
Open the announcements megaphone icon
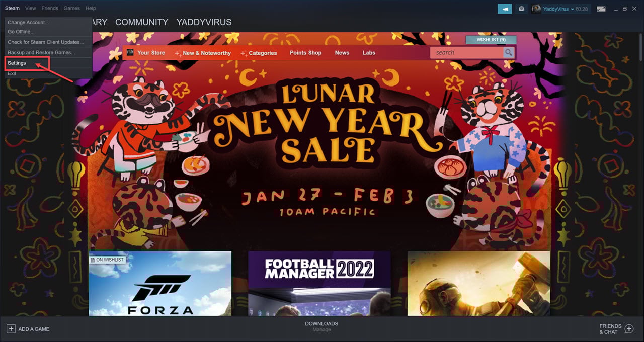click(x=505, y=9)
